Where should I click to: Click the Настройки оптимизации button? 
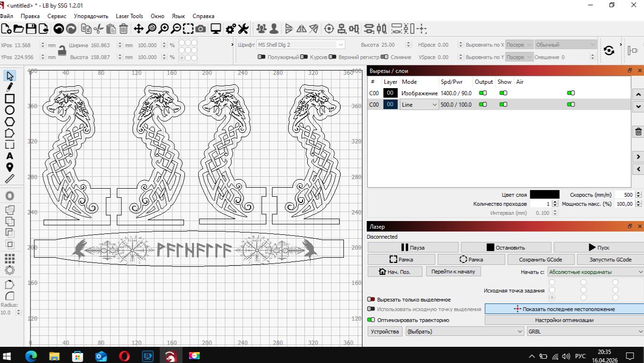[x=564, y=320]
